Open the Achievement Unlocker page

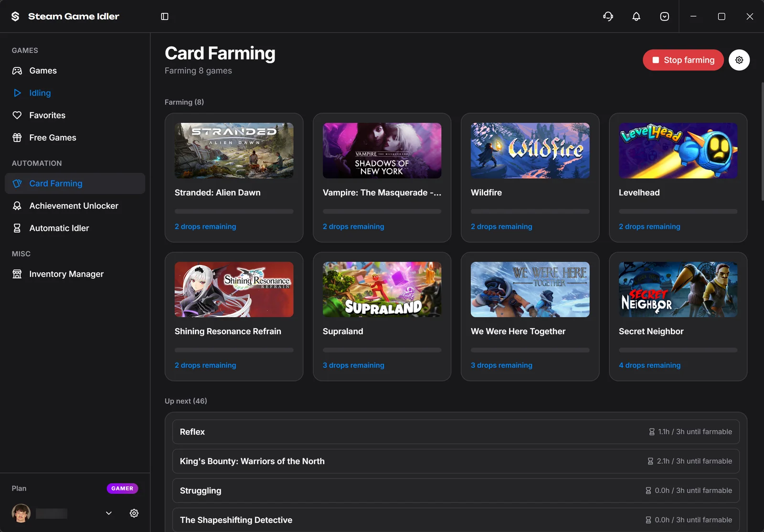pyautogui.click(x=75, y=206)
